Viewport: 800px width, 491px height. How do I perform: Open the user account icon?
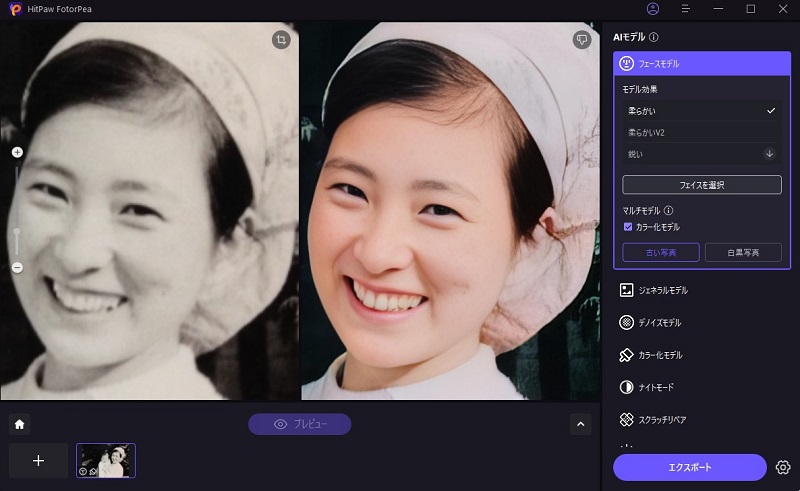coord(653,9)
